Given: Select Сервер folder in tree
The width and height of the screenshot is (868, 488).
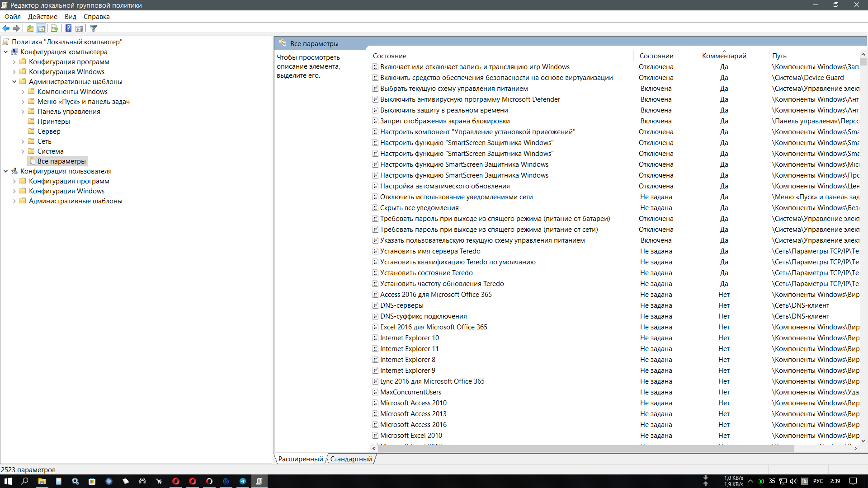Looking at the screenshot, I should click(49, 131).
